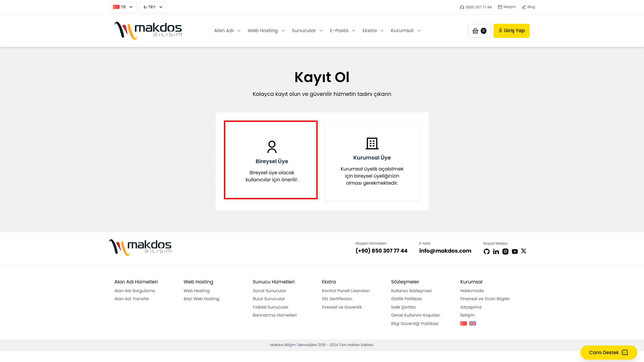This screenshot has width=644, height=362.
Task: Click the Makdos Bilişim header logo
Action: tap(148, 31)
